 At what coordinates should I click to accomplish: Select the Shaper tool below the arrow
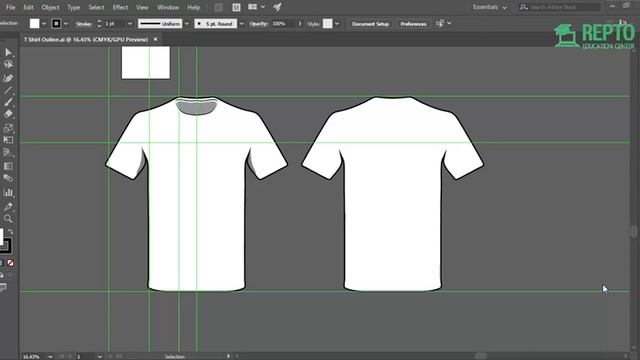point(8,64)
